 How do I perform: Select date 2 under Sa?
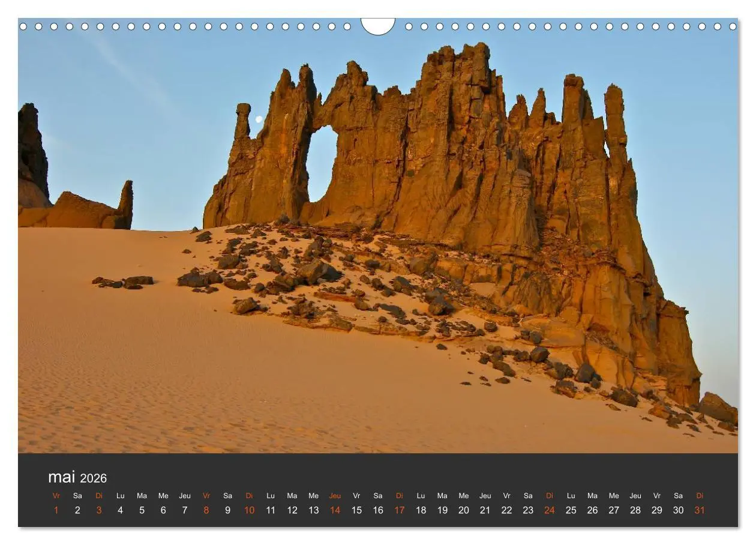pos(77,510)
